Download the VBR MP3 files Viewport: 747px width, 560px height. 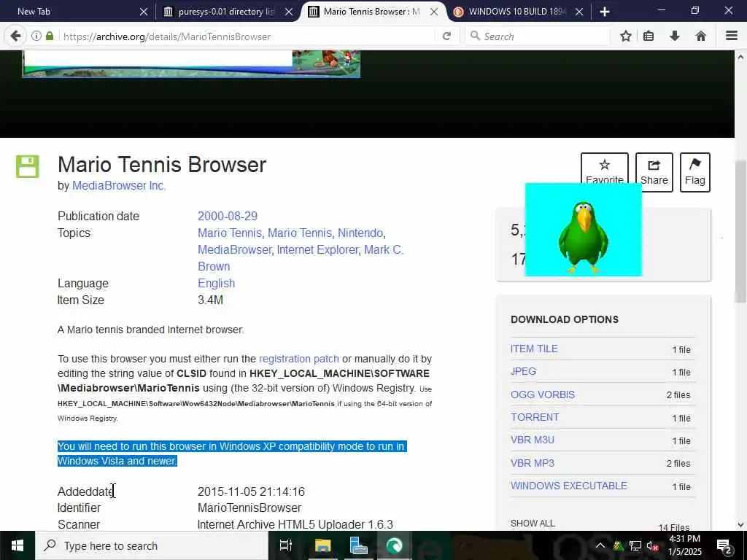pos(532,463)
